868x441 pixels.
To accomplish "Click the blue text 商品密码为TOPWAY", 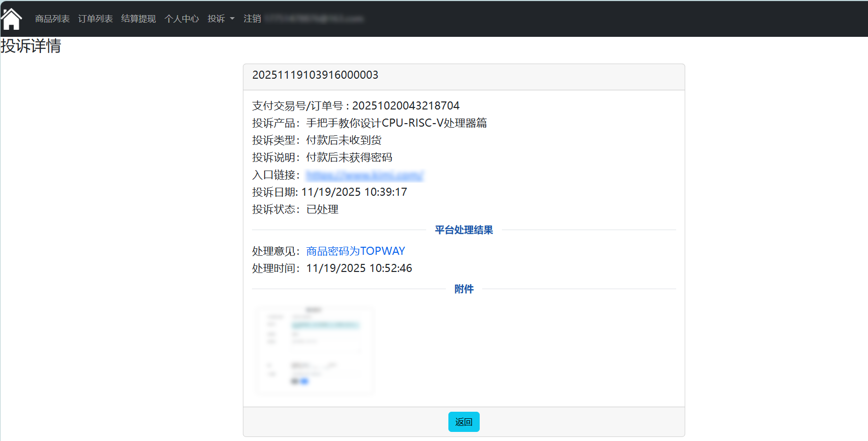I will pyautogui.click(x=355, y=251).
